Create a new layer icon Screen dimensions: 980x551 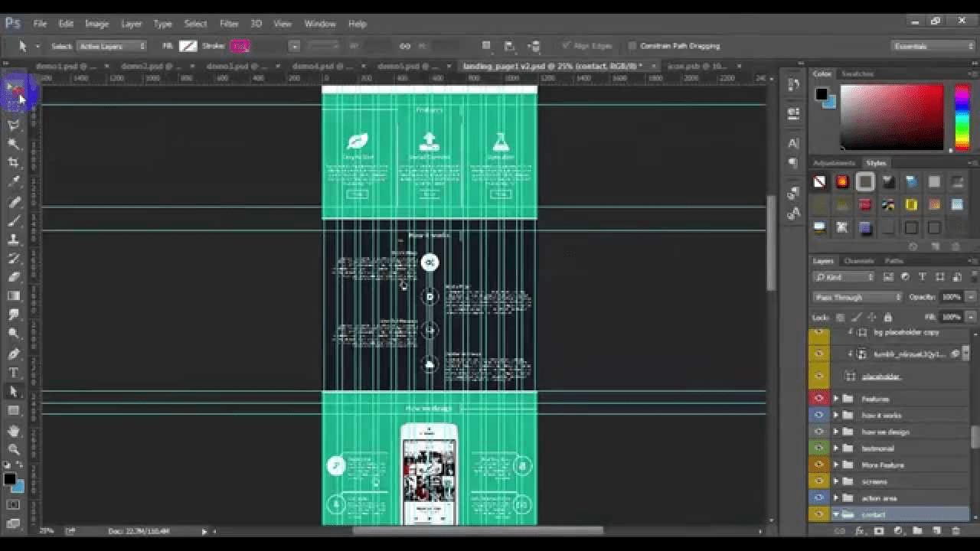[936, 530]
